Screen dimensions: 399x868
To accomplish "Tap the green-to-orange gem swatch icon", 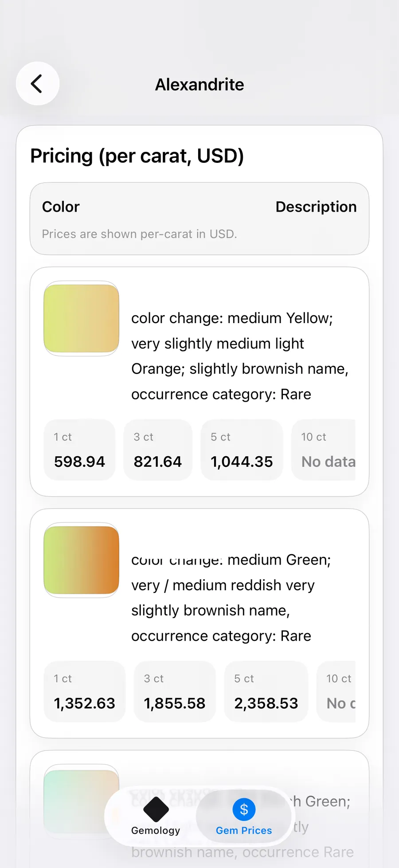I will [x=81, y=560].
